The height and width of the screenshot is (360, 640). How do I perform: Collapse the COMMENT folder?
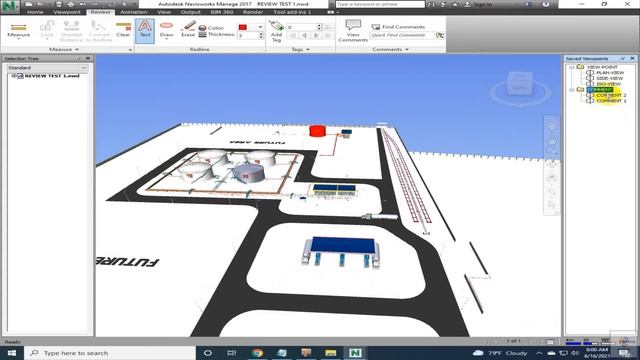[572, 89]
